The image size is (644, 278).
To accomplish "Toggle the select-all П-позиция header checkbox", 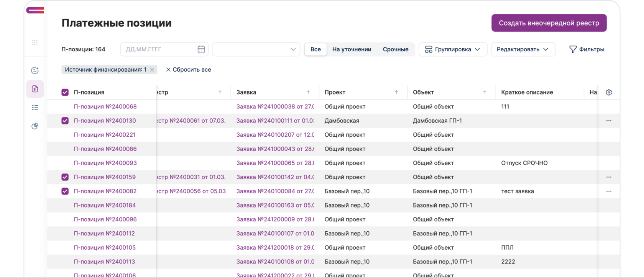I will pos(65,92).
